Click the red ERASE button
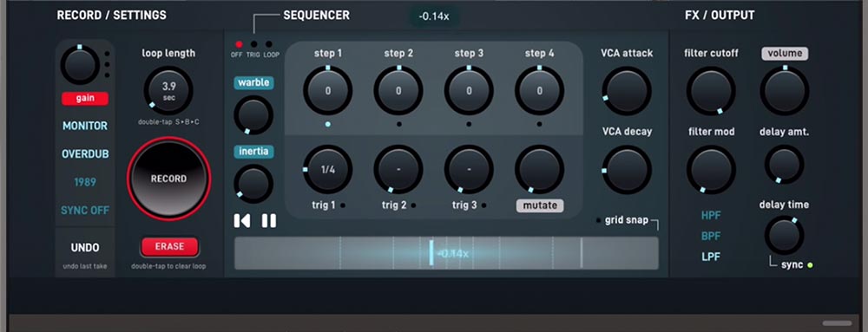The width and height of the screenshot is (868, 332). pyautogui.click(x=170, y=246)
